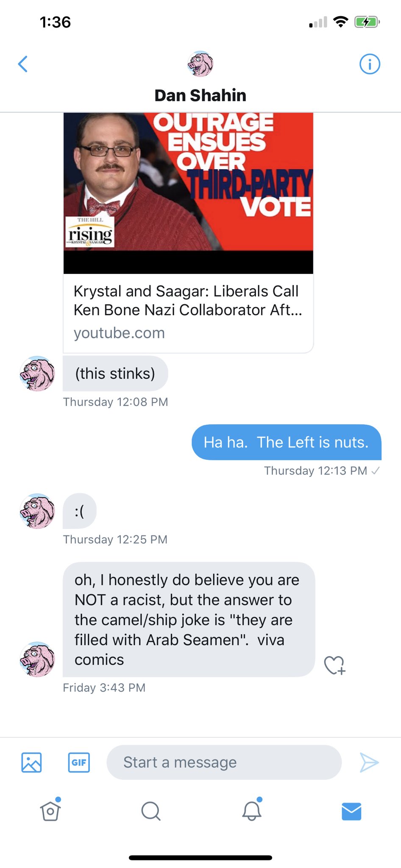This screenshot has width=401, height=868.
Task: Tap the '(this stinks)' message bubble
Action: pyautogui.click(x=115, y=373)
